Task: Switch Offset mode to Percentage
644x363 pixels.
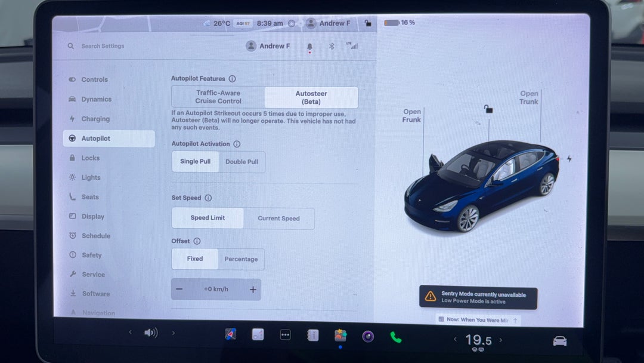Action: coord(241,259)
